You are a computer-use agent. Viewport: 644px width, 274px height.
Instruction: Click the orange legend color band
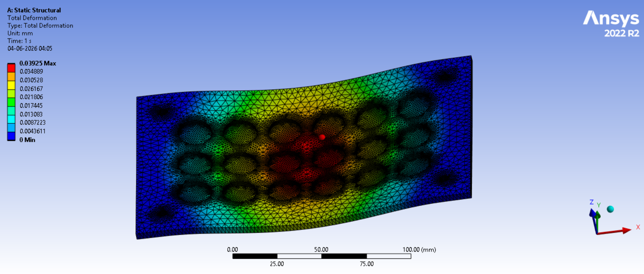11,76
